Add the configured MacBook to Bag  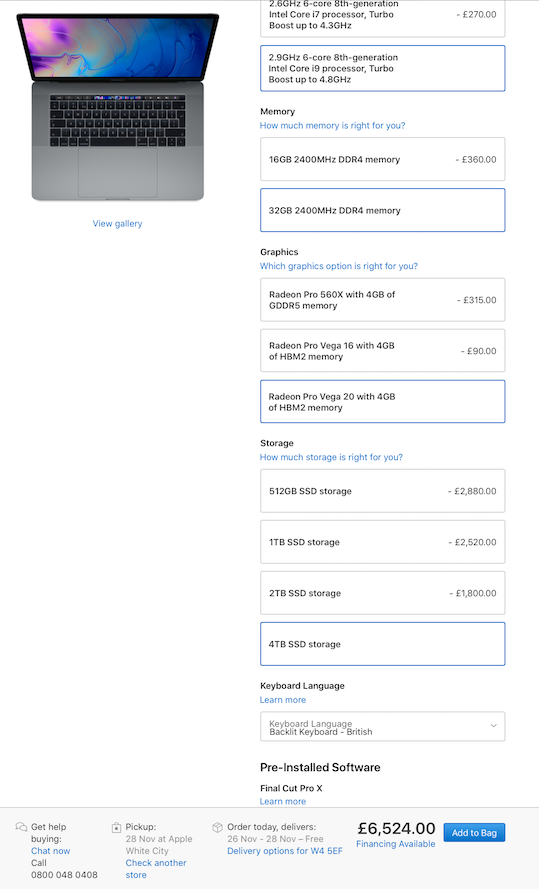tap(474, 833)
